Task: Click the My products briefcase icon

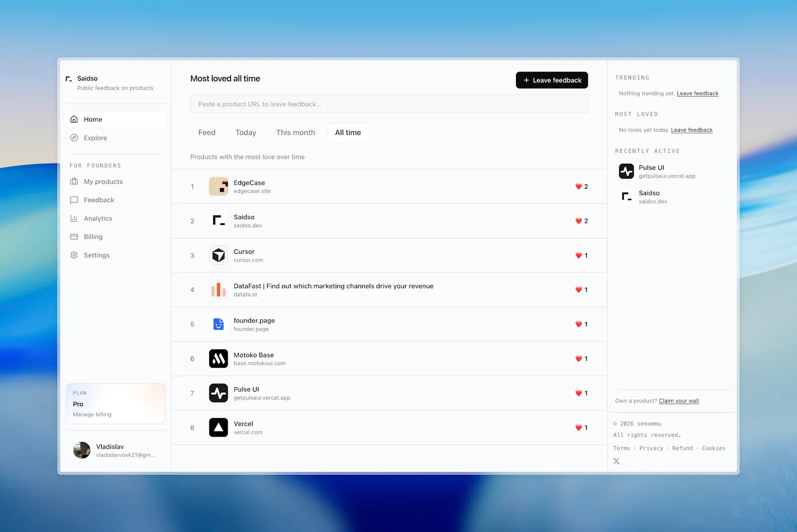Action: click(74, 182)
